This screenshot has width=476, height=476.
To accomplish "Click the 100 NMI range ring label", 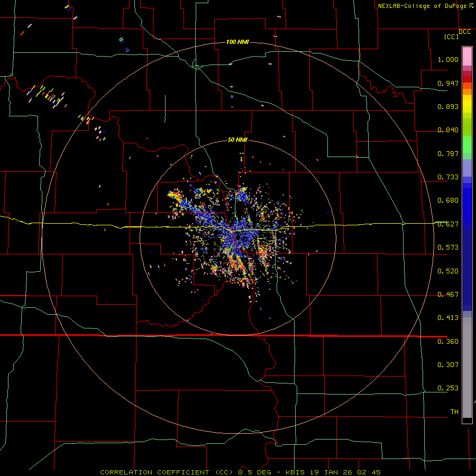I will pos(237,42).
